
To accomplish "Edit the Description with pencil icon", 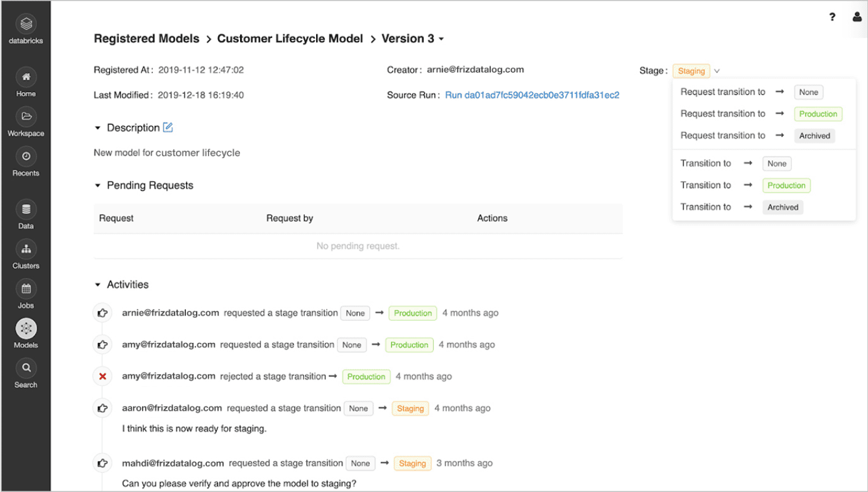I will (168, 127).
